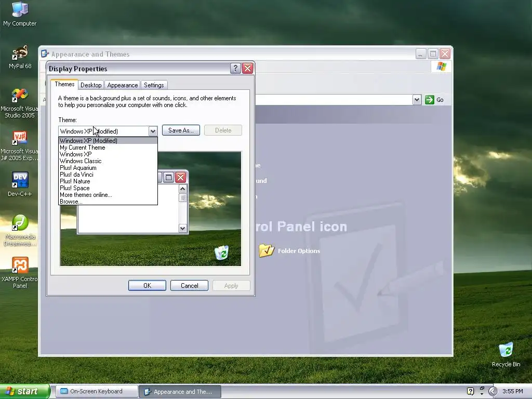Screen dimensions: 532x399
Task: Select the Dev-C++ desktop shortcut
Action: click(x=20, y=184)
